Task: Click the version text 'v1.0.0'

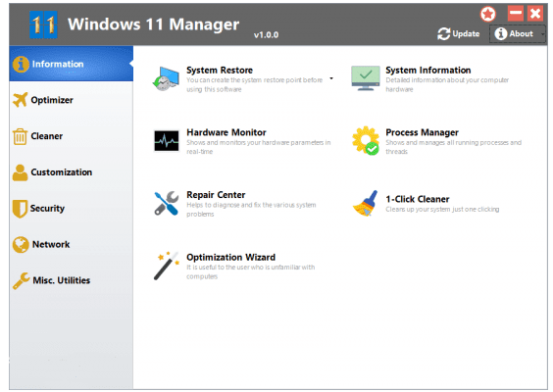Action: click(x=266, y=35)
